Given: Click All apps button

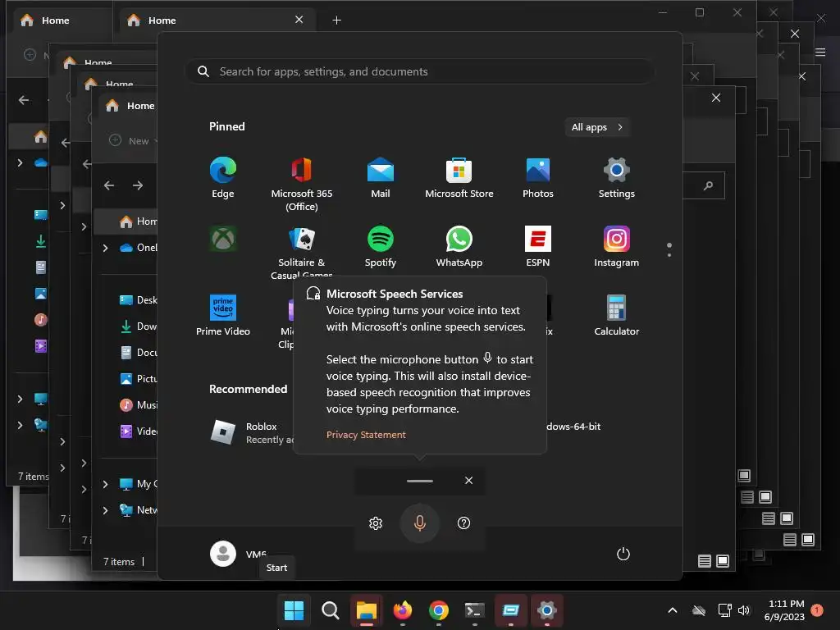Looking at the screenshot, I should point(597,127).
